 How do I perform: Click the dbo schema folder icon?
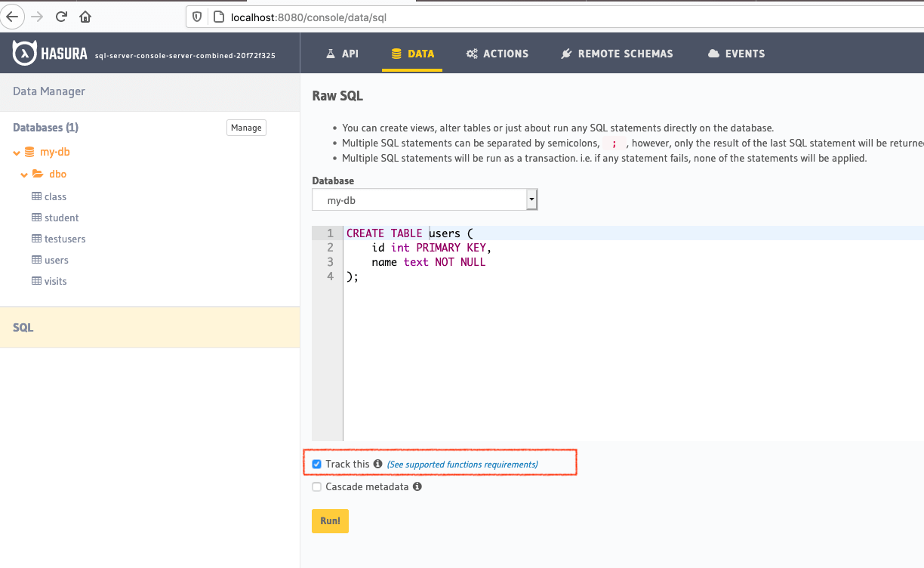pyautogui.click(x=38, y=174)
